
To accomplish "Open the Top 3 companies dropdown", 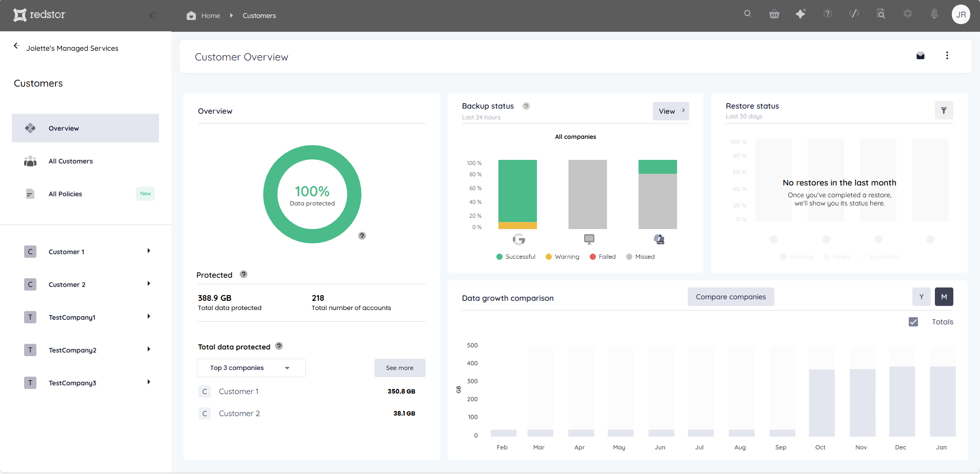I will (x=251, y=368).
